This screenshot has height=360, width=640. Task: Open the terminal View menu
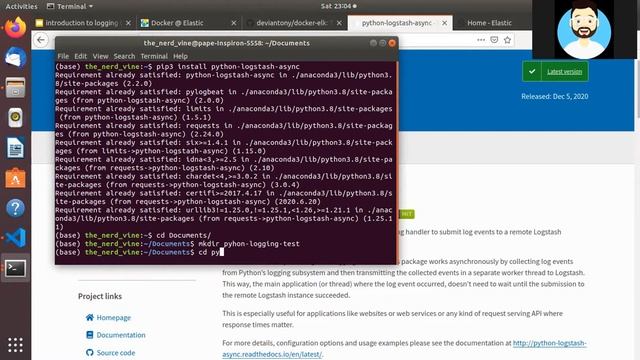point(100,56)
